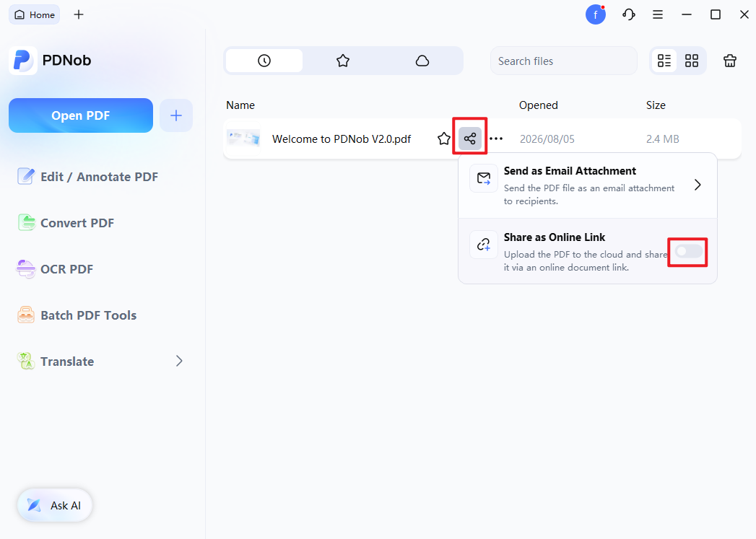Close the PDNob window
756x539 pixels.
[x=744, y=15]
